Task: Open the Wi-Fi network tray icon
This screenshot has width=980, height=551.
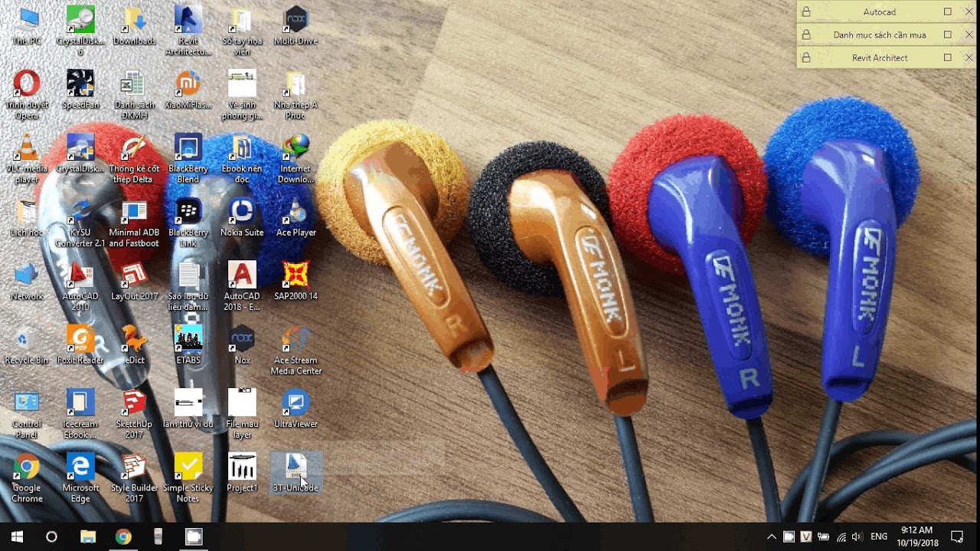Action: [841, 536]
